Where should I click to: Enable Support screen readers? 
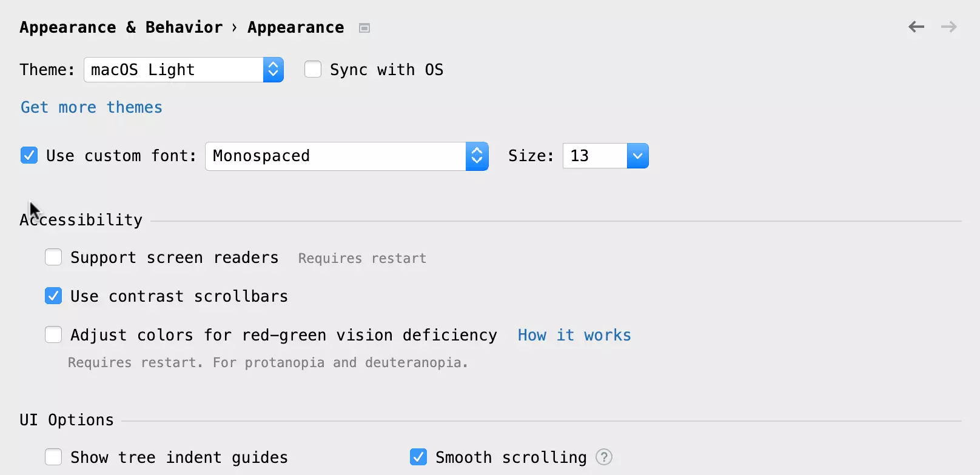pyautogui.click(x=53, y=257)
